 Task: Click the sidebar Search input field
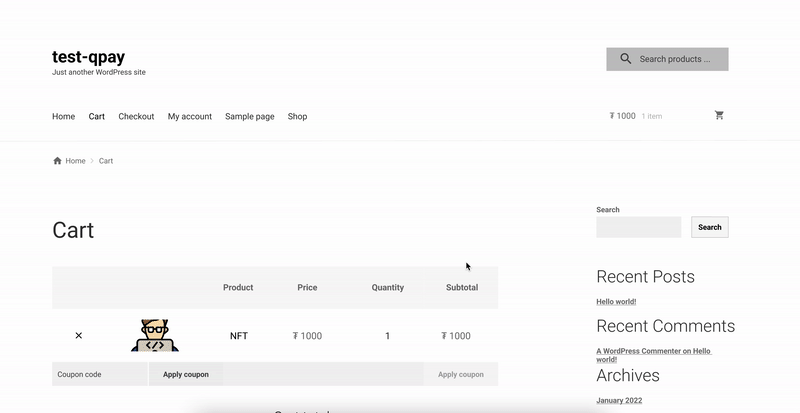pos(639,227)
